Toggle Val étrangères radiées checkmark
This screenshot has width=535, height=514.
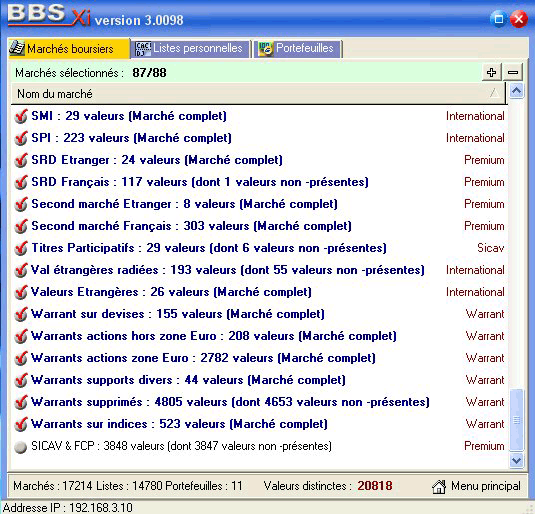click(x=21, y=270)
